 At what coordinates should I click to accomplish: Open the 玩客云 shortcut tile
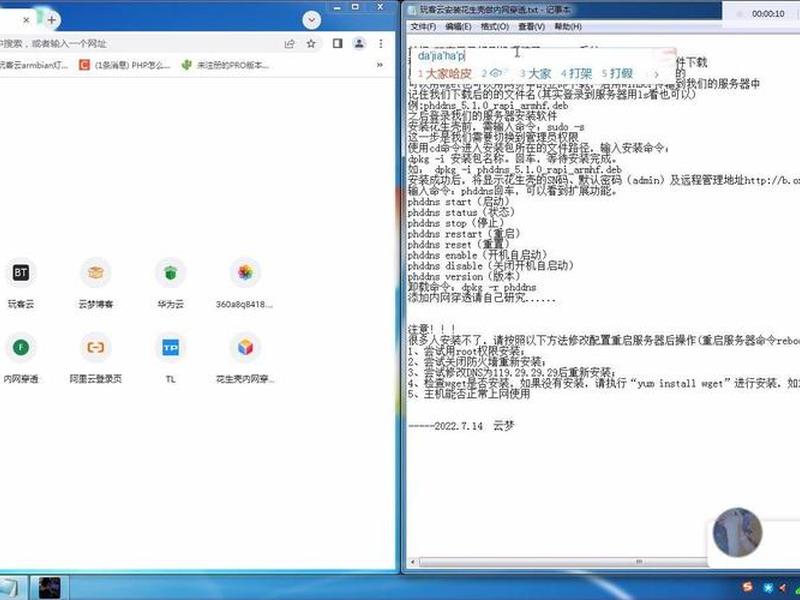[20, 283]
